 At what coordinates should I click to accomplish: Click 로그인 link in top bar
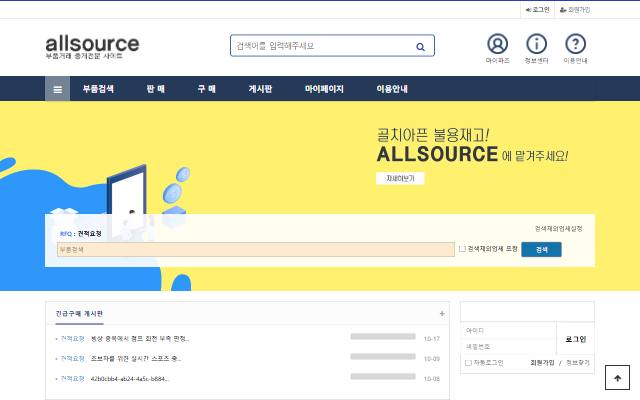538,9
